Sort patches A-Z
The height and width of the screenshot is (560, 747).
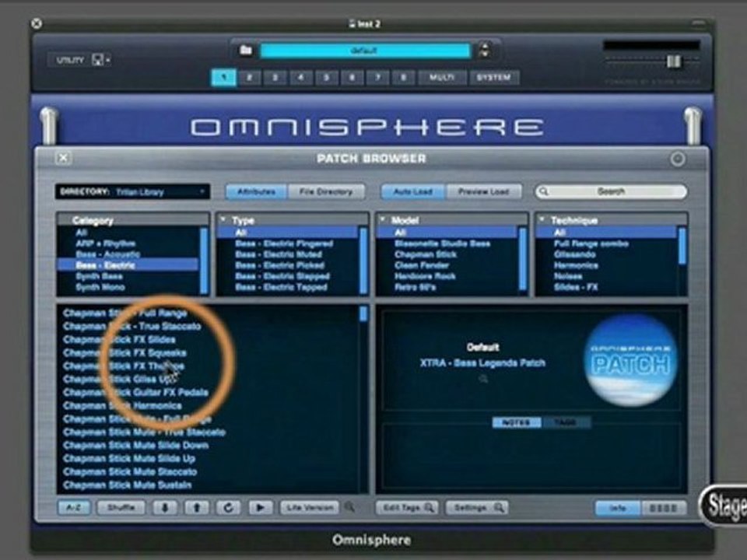point(73,508)
